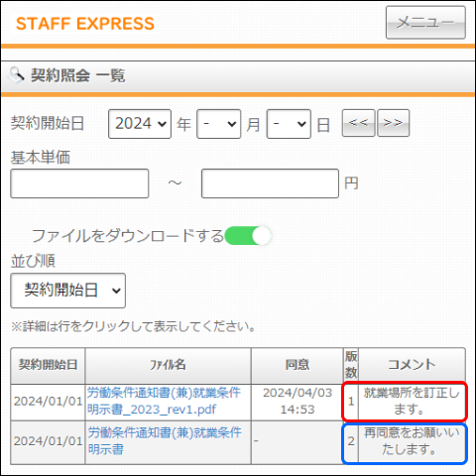The image size is (476, 476).
Task: Focus the minimum 基本単価 input field
Action: pos(79,183)
